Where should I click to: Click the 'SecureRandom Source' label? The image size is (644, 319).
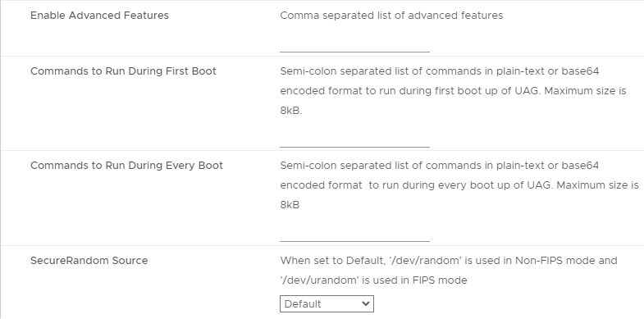click(x=89, y=261)
